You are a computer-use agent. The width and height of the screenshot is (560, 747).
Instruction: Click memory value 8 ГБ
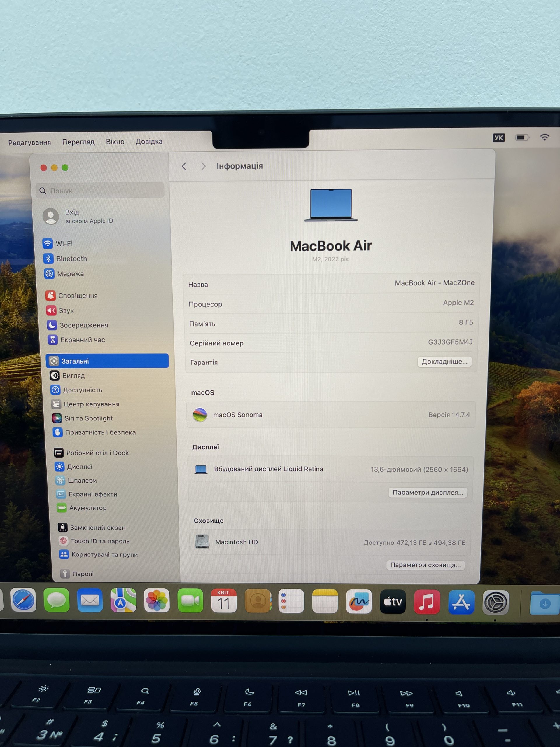(x=466, y=322)
